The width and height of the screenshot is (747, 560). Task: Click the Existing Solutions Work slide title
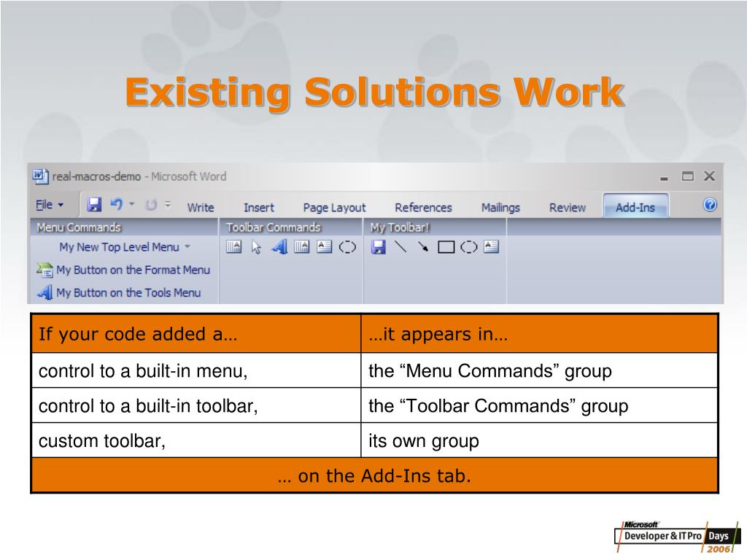pyautogui.click(x=374, y=93)
